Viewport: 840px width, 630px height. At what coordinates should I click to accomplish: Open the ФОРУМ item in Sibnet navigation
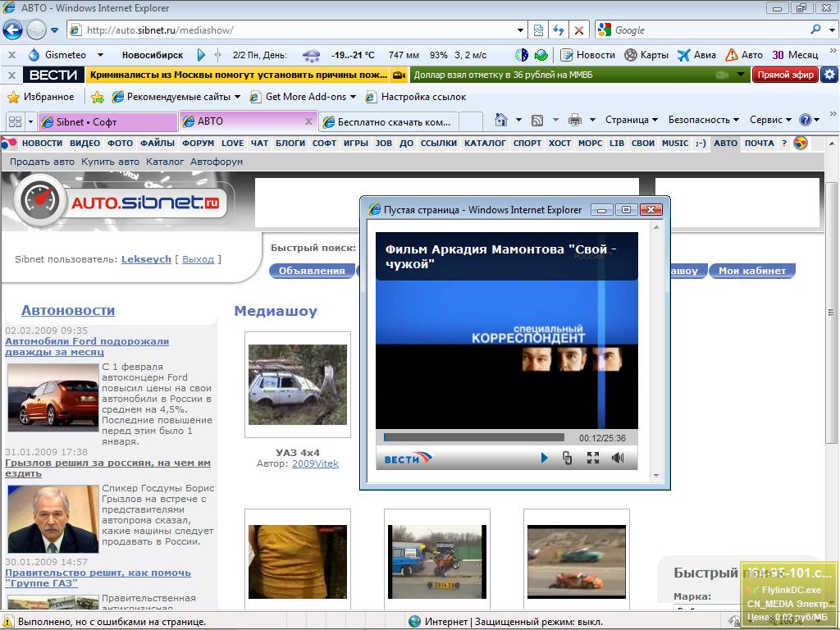click(x=198, y=143)
